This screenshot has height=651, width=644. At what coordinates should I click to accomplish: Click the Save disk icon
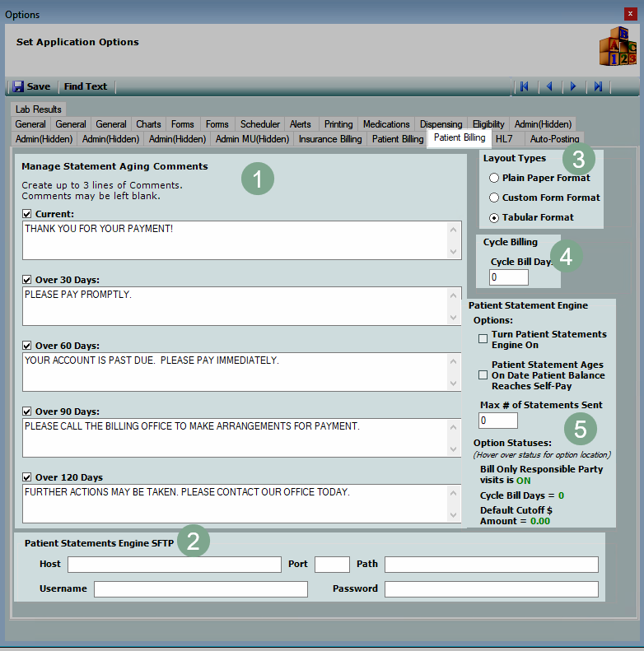[x=18, y=86]
